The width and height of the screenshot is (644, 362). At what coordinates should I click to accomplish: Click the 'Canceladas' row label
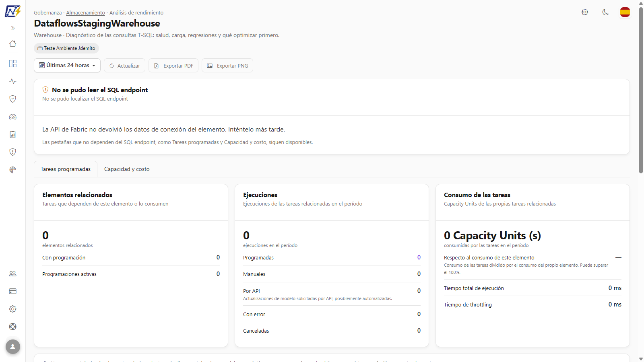(x=256, y=331)
